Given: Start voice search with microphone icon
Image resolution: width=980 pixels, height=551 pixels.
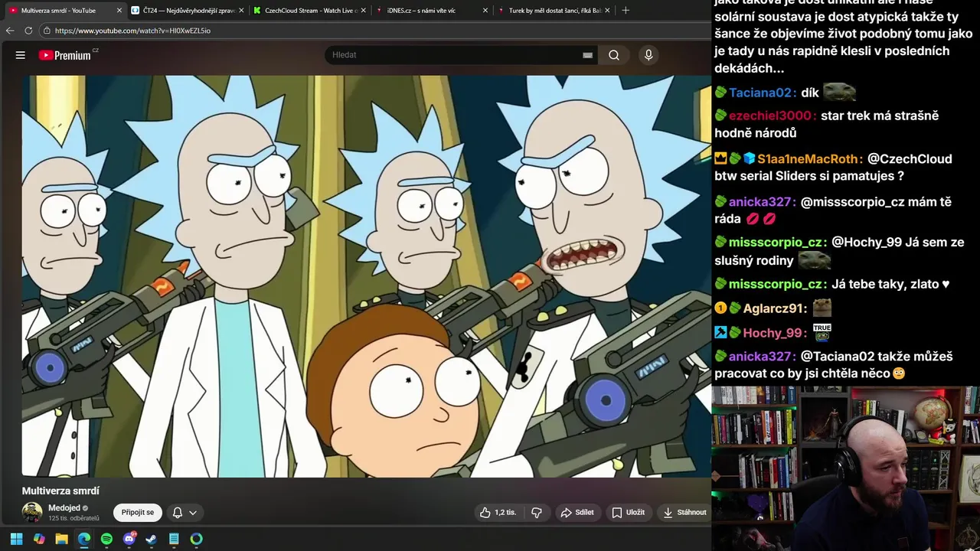Looking at the screenshot, I should coord(648,55).
